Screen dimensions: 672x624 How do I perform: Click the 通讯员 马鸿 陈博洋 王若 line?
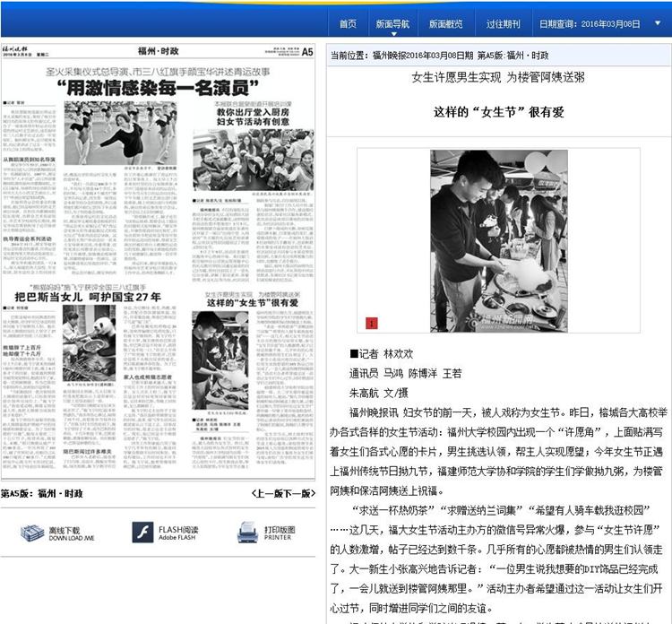405,374
